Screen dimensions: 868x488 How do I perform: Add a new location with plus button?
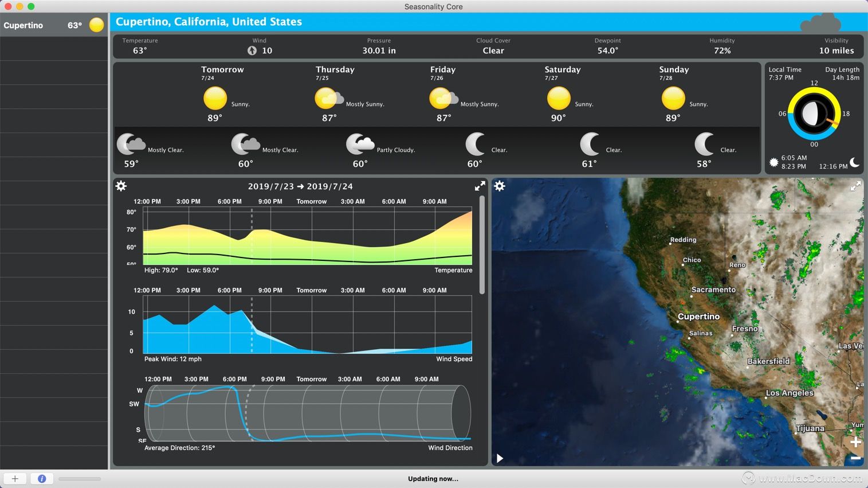tap(15, 478)
